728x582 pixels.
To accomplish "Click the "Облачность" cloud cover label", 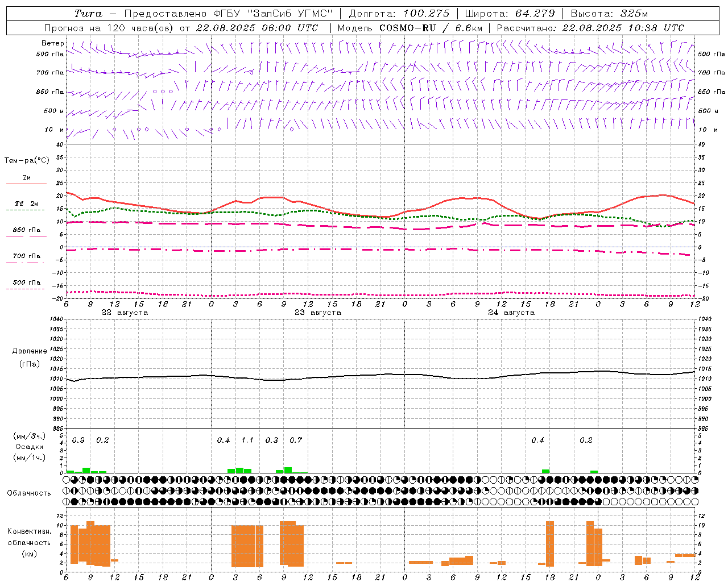I will [29, 493].
